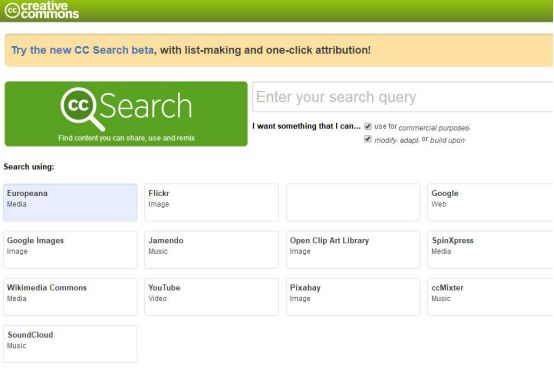The width and height of the screenshot is (554, 376).
Task: Choose Google Web search source
Action: coord(490,202)
